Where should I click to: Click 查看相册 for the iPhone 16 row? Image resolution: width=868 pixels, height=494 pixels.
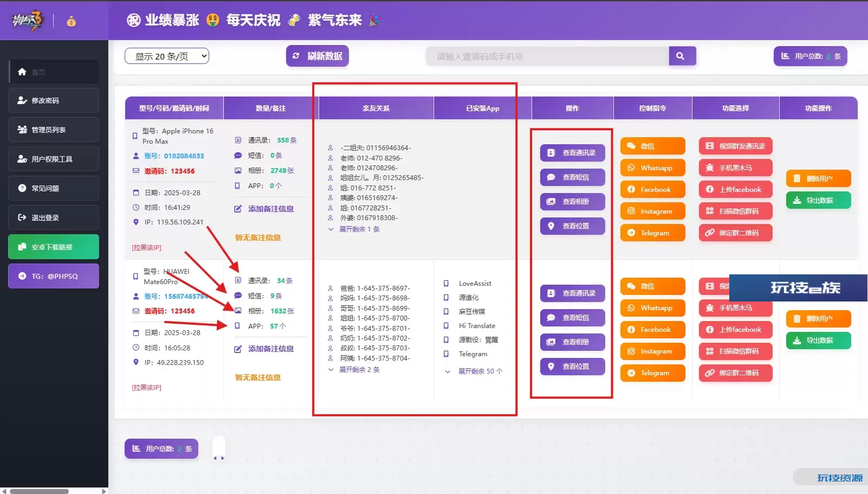[572, 202]
